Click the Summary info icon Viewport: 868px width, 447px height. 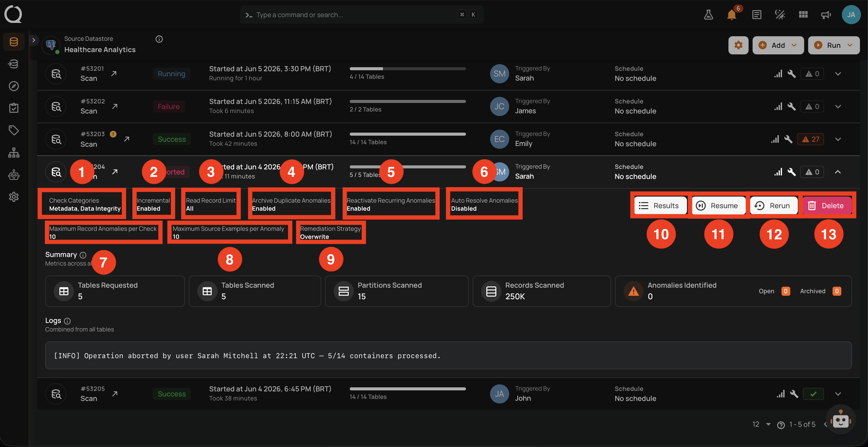tap(83, 255)
